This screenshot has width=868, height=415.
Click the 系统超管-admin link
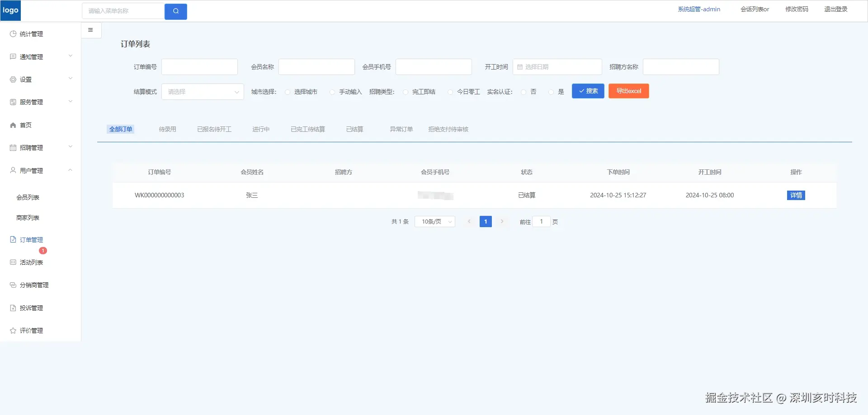[x=699, y=9]
